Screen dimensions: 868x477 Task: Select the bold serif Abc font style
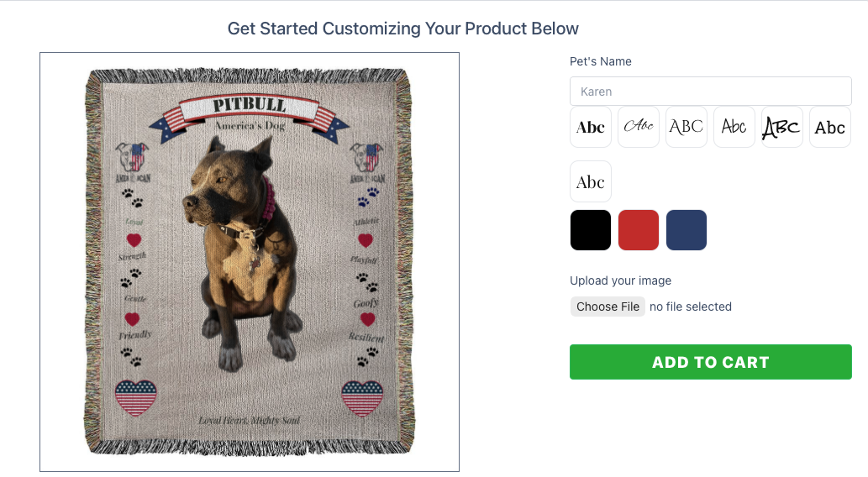[x=591, y=127]
